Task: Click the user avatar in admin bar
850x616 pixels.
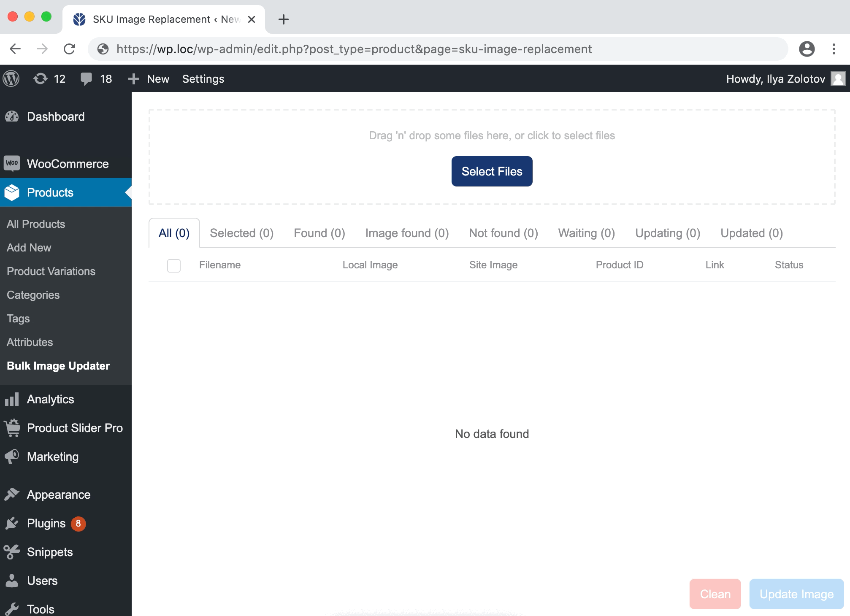Action: click(838, 78)
